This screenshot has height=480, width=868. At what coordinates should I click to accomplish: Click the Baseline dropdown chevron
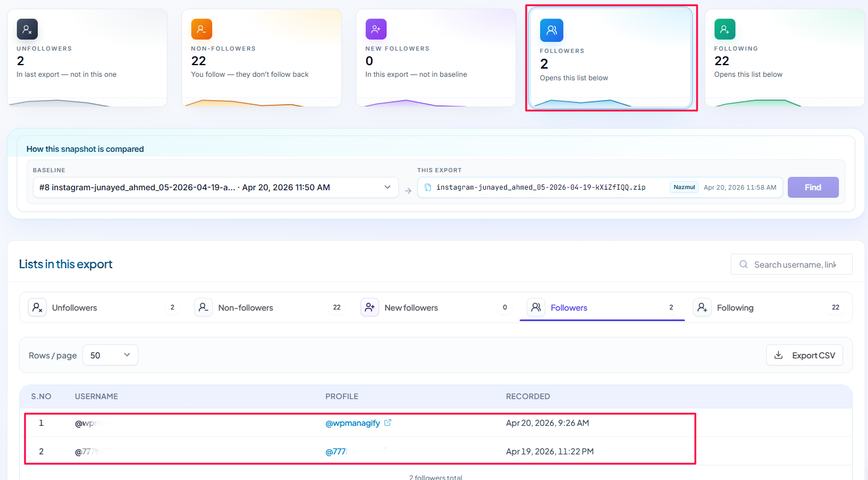coord(387,187)
